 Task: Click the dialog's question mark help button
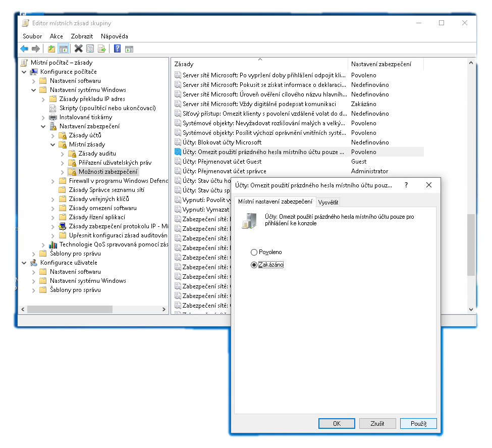click(406, 185)
